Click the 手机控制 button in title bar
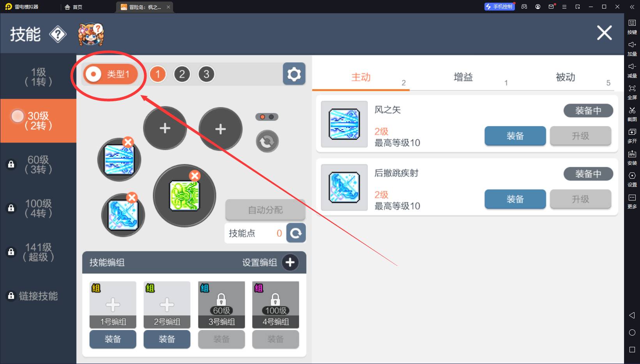The width and height of the screenshot is (640, 364). pyautogui.click(x=500, y=7)
